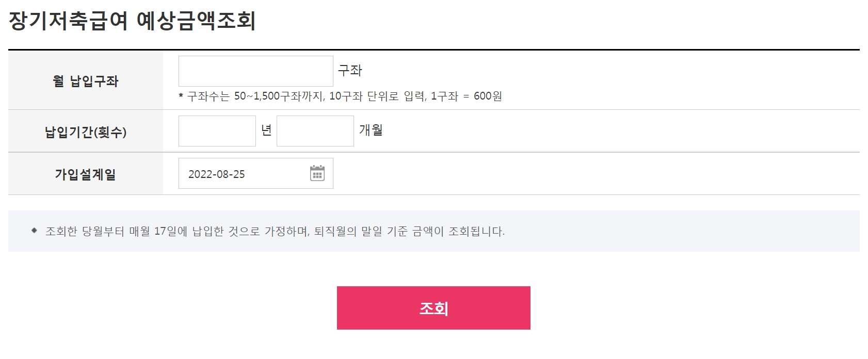Select the 2022-08-25 date text
This screenshot has width=868, height=359.
coord(217,174)
